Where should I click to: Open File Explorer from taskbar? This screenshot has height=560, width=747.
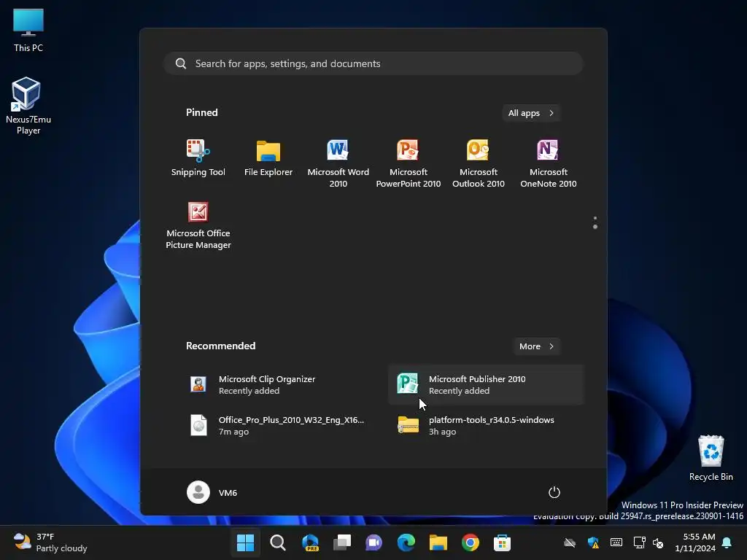pyautogui.click(x=438, y=542)
